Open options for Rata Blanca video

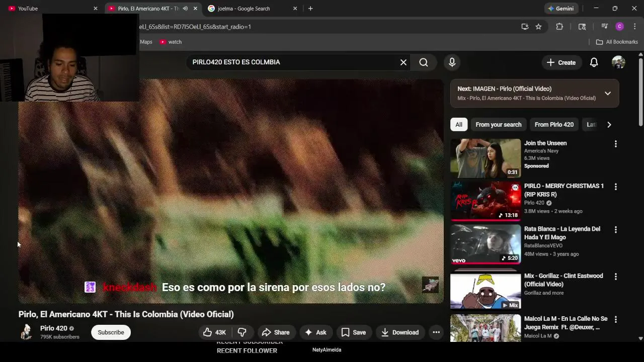click(x=615, y=229)
